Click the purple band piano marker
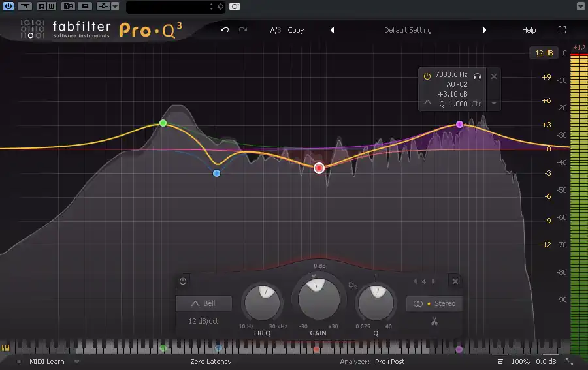 tap(459, 349)
